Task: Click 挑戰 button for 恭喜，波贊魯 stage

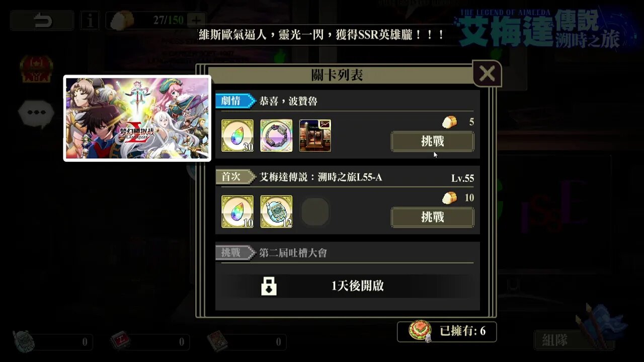Action: coord(433,142)
